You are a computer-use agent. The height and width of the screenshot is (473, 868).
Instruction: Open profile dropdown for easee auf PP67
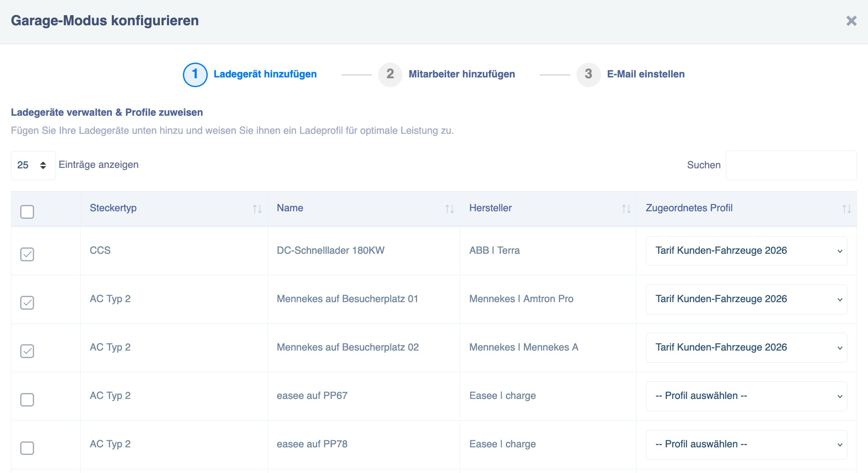point(746,396)
